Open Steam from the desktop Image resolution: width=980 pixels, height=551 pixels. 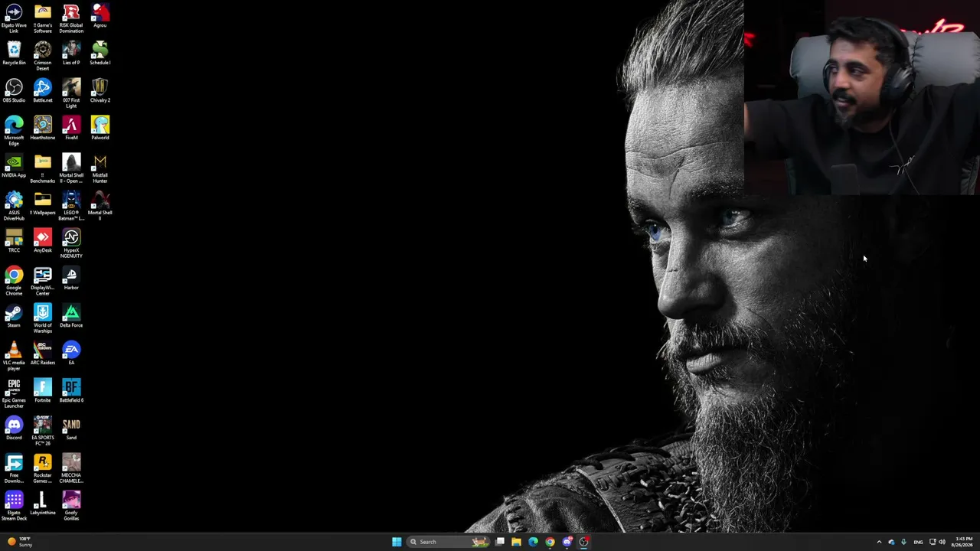[14, 316]
